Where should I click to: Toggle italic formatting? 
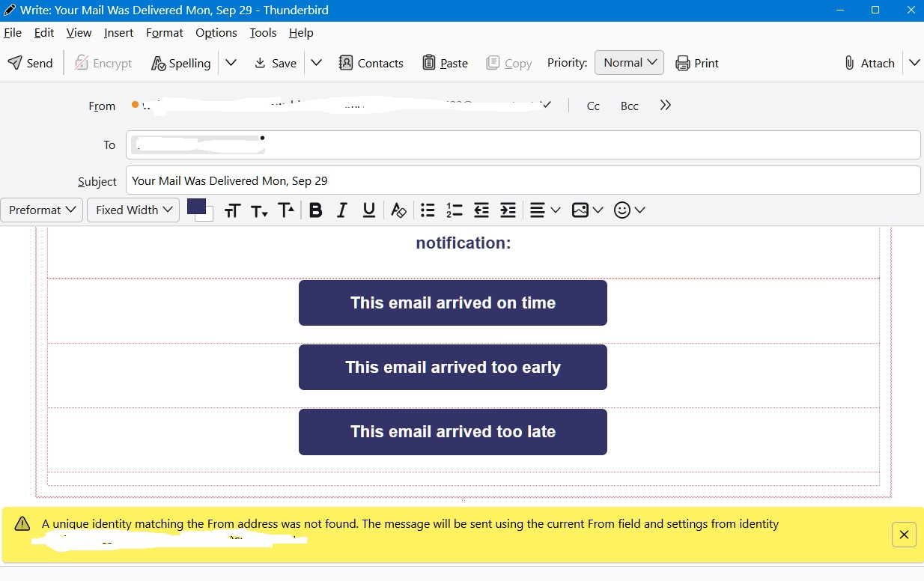pyautogui.click(x=342, y=210)
